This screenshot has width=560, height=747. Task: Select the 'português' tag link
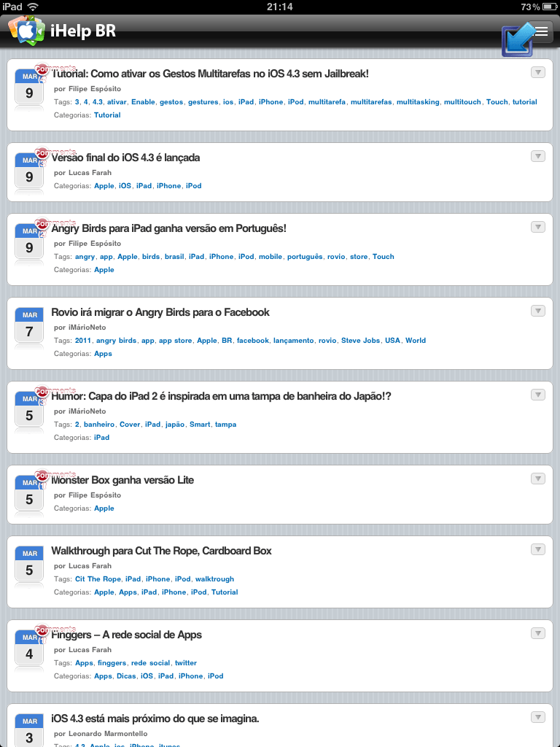tap(305, 257)
